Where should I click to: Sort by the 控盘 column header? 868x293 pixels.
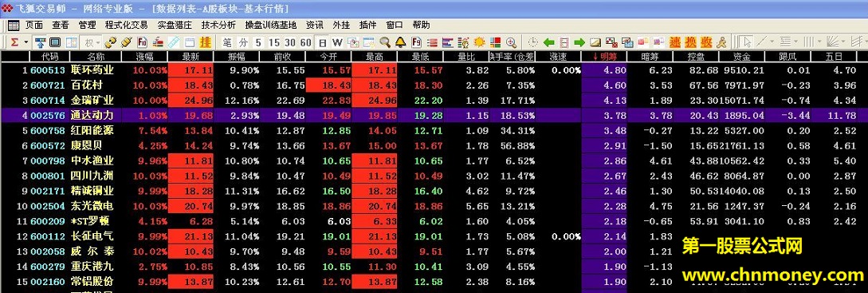[x=696, y=57]
